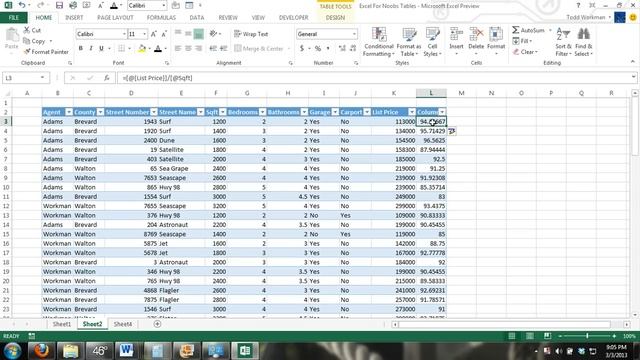
Task: Open Cell Styles gallery
Action: pyautogui.click(x=432, y=42)
